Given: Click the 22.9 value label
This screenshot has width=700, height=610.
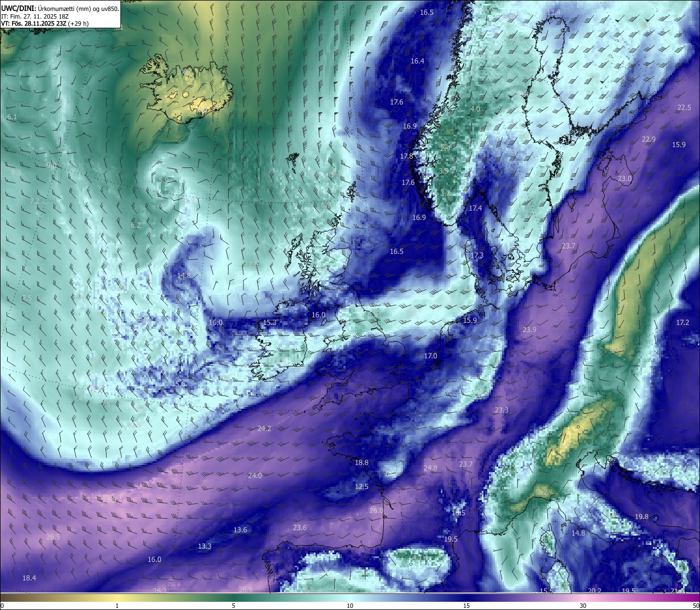Looking at the screenshot, I should coord(648,140).
